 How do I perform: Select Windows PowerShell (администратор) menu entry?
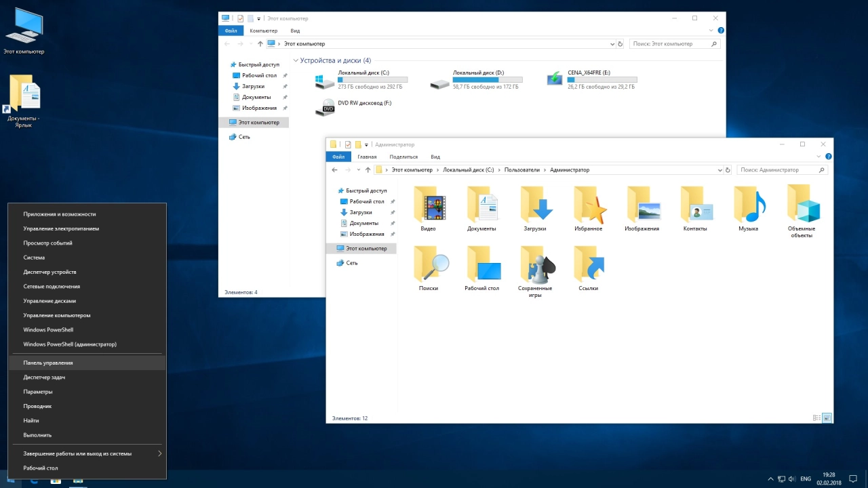(x=88, y=344)
